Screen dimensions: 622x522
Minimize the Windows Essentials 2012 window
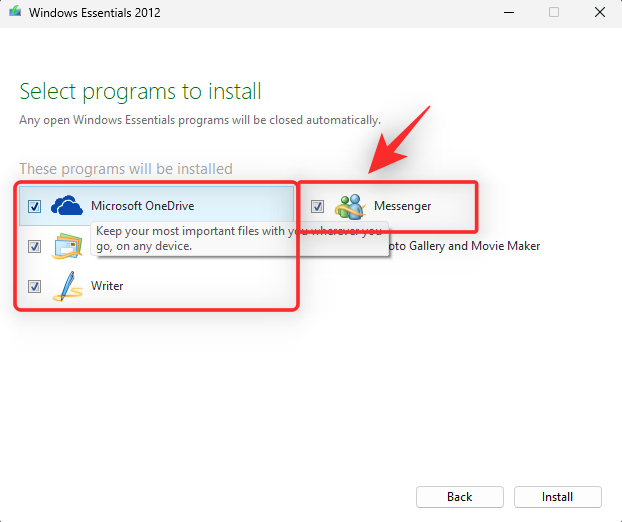pyautogui.click(x=509, y=12)
